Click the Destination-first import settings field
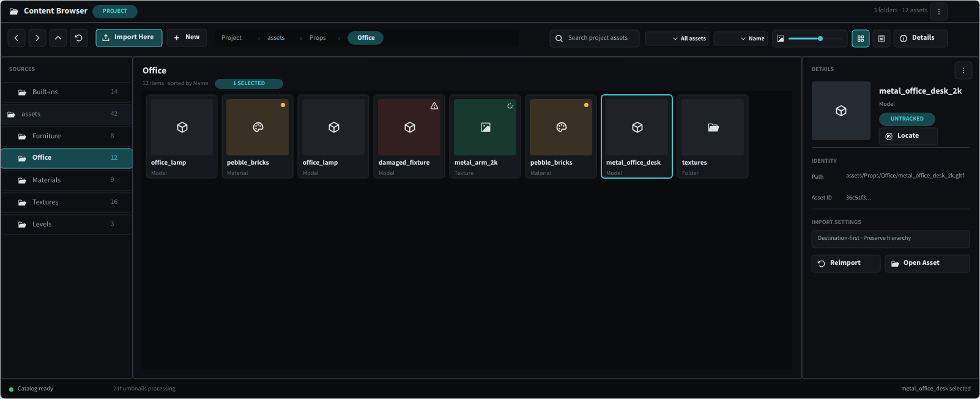 tap(891, 239)
